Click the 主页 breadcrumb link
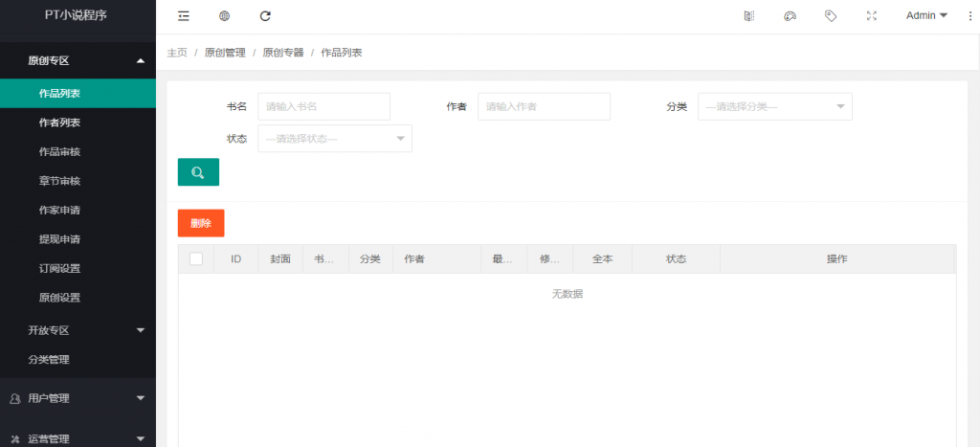This screenshot has height=447, width=980. pyautogui.click(x=177, y=53)
